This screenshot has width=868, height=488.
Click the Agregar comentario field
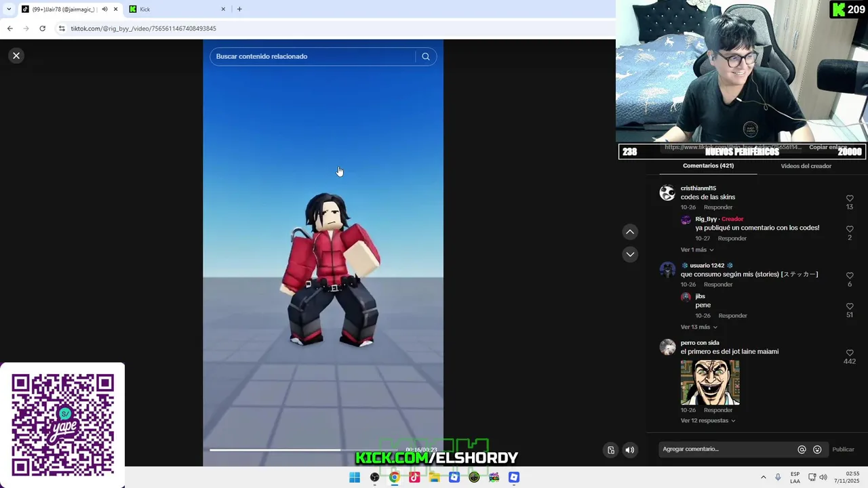(726, 449)
